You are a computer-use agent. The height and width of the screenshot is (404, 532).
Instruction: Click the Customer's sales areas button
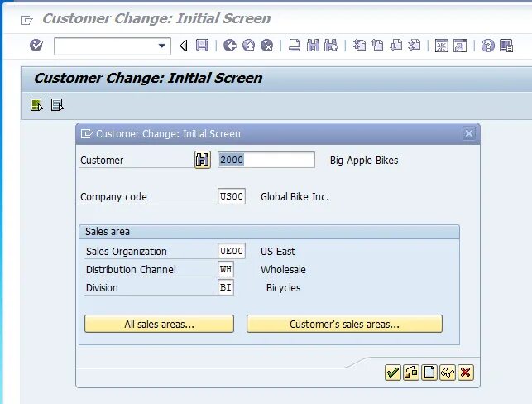pos(344,324)
